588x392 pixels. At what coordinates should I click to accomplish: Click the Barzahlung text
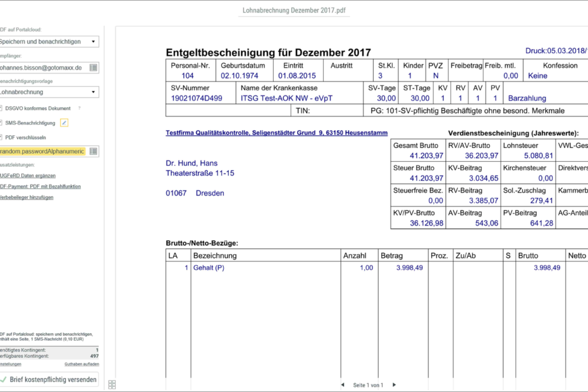[x=527, y=98]
